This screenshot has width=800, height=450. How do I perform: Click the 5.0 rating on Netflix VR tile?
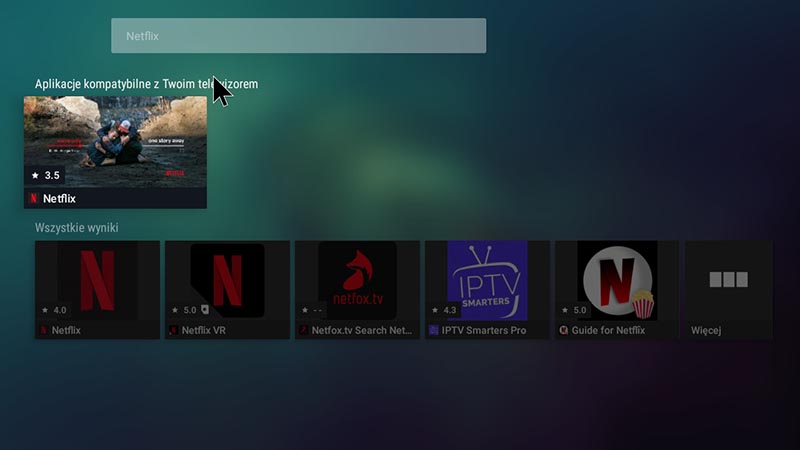[184, 310]
